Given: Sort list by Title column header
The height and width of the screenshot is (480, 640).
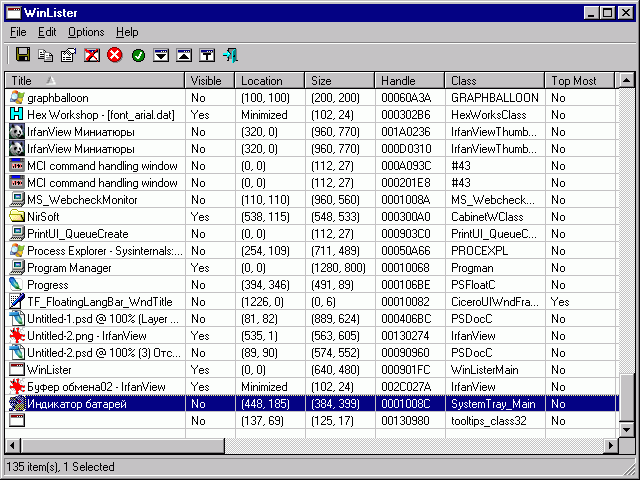Looking at the screenshot, I should 95,80.
